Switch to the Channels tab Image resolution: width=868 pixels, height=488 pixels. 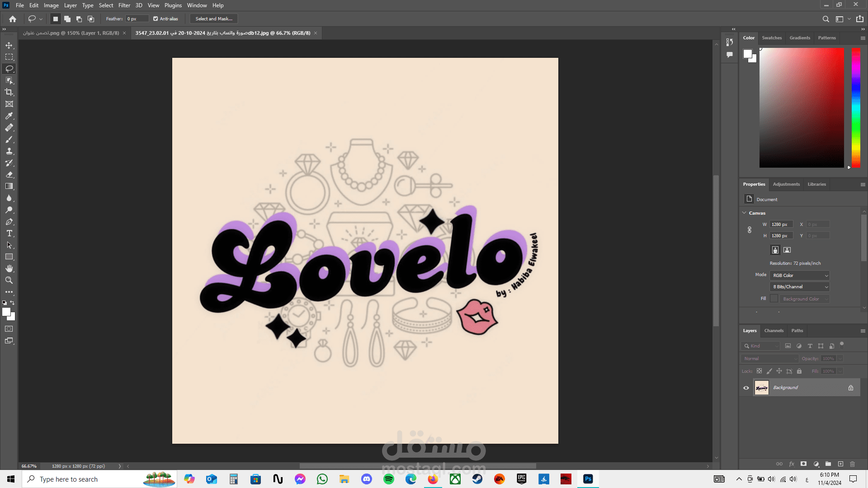(774, 331)
